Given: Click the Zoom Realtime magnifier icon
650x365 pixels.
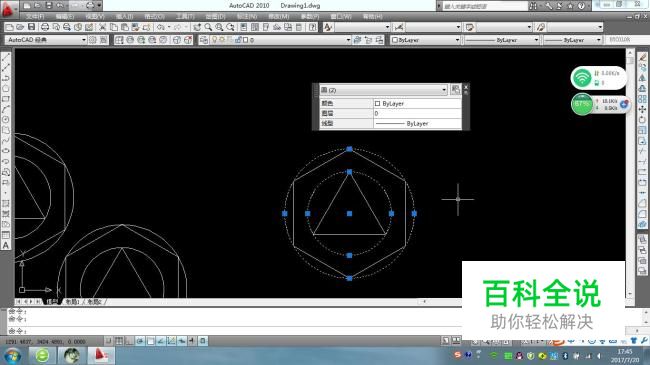Looking at the screenshot, I should point(208,27).
